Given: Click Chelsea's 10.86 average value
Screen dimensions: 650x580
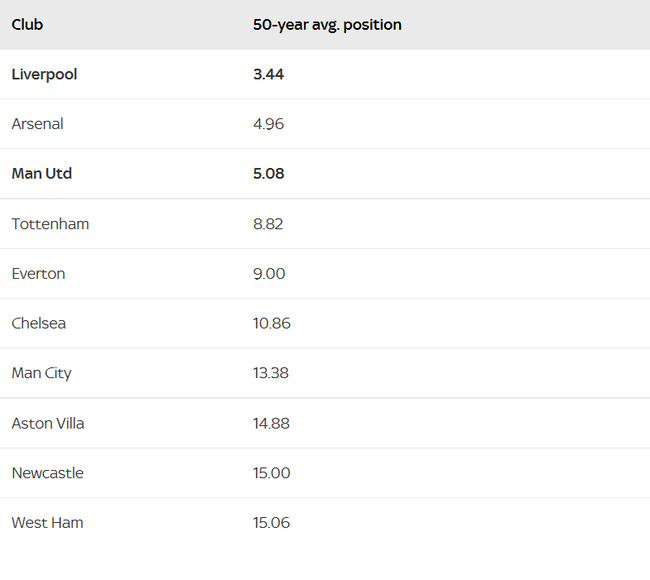Looking at the screenshot, I should point(272,324).
